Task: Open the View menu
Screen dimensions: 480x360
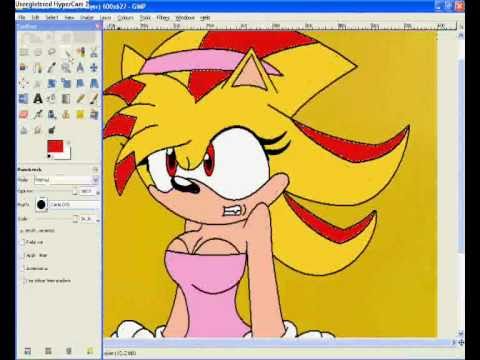Action: tap(69, 17)
